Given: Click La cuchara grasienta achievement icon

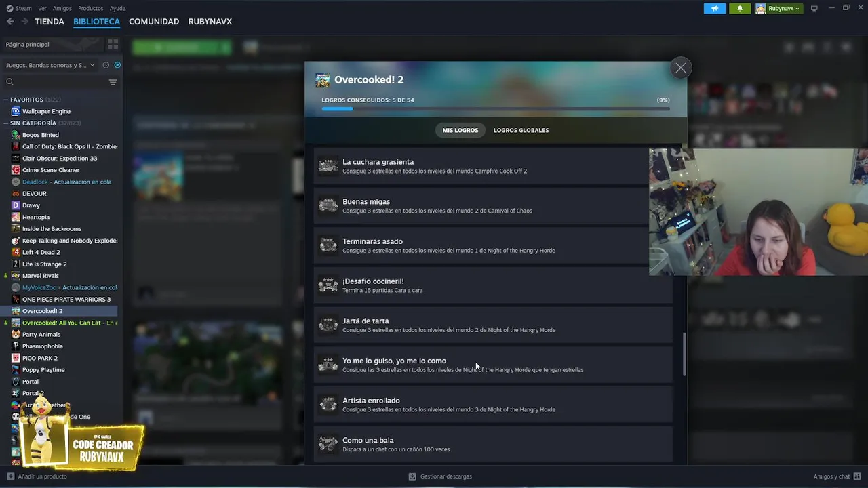Looking at the screenshot, I should 328,165.
